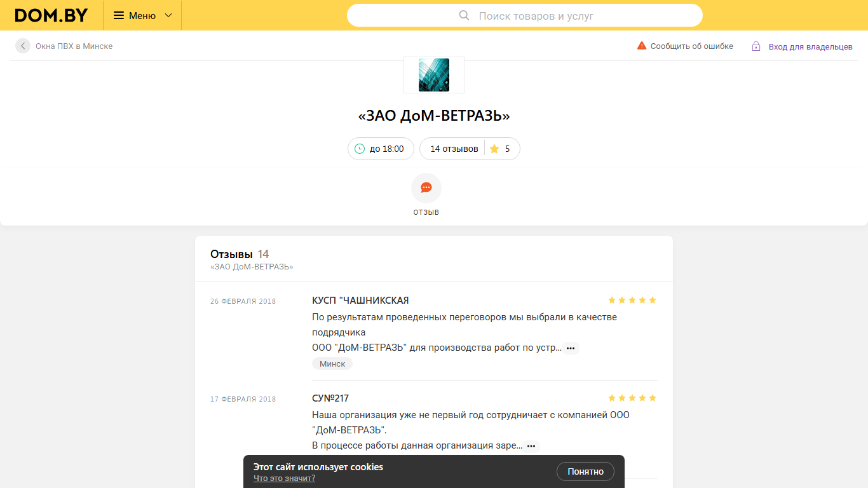The image size is (868, 488).
Task: Click the five-star rating of the СУ№217 review
Action: [632, 398]
